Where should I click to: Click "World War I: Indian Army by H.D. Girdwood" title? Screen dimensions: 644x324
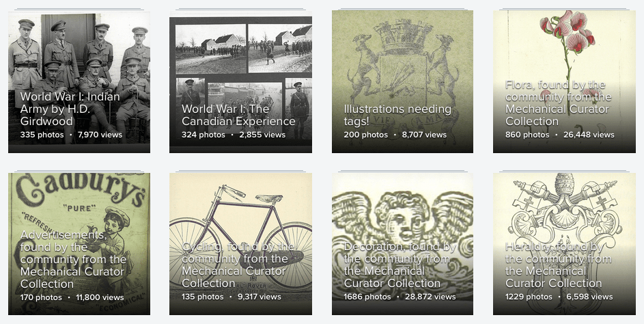pos(70,109)
